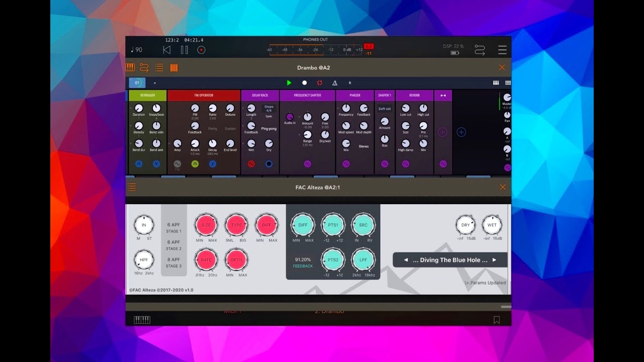The height and width of the screenshot is (362, 644).
Task: Click the teal PTS1 knob in Alteza
Action: pyautogui.click(x=333, y=225)
